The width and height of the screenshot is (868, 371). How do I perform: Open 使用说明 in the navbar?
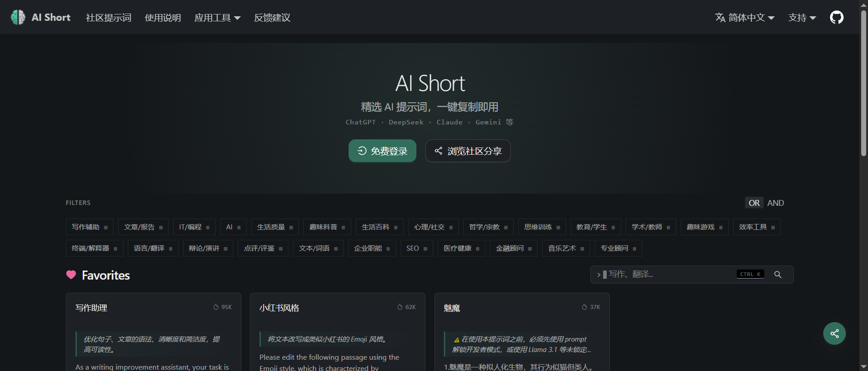coord(163,18)
